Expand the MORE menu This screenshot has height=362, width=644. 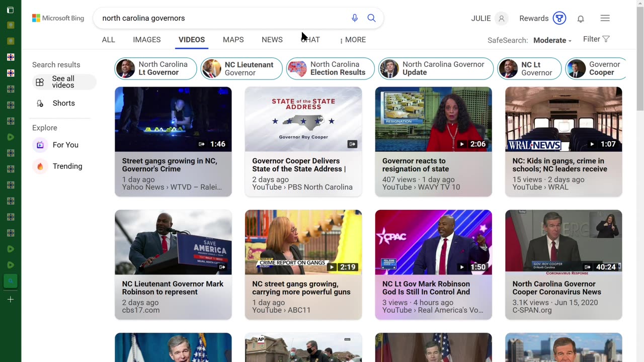pos(353,40)
